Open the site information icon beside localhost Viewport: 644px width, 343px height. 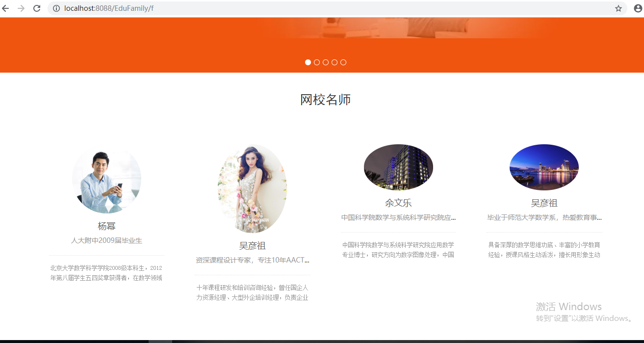(56, 8)
